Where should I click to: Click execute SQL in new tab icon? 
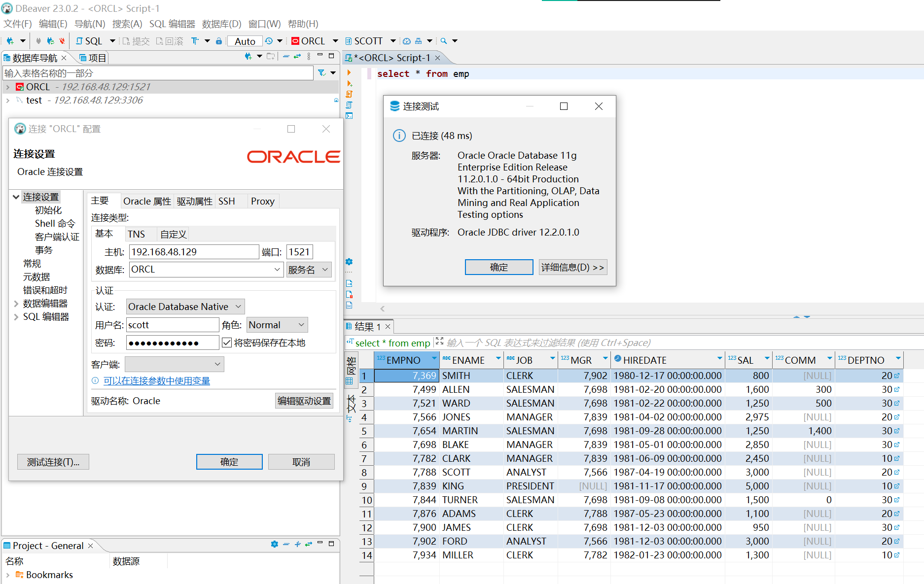pos(349,84)
